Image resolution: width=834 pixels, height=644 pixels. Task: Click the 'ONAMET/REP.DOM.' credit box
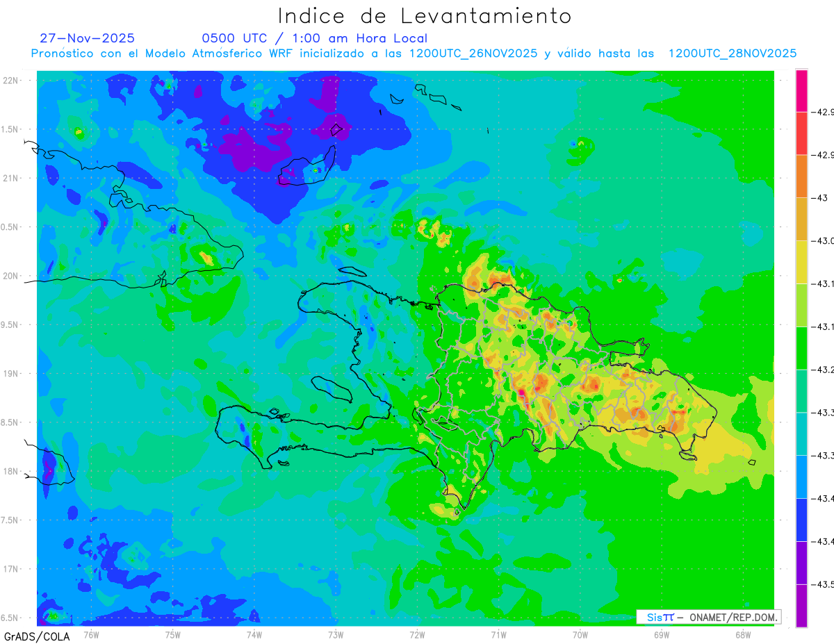tap(709, 617)
